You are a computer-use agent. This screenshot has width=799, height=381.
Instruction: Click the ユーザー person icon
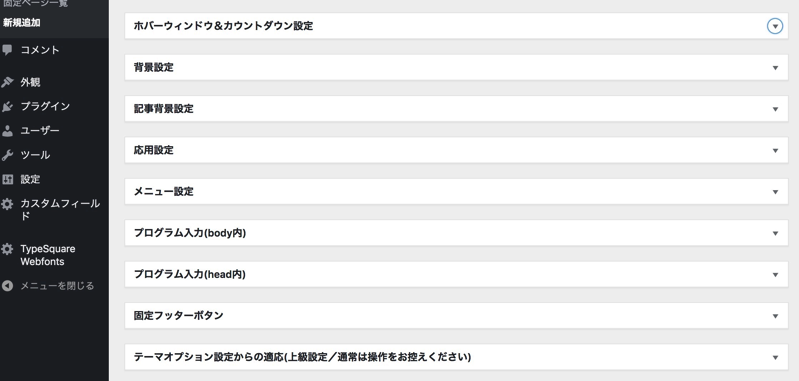7,131
